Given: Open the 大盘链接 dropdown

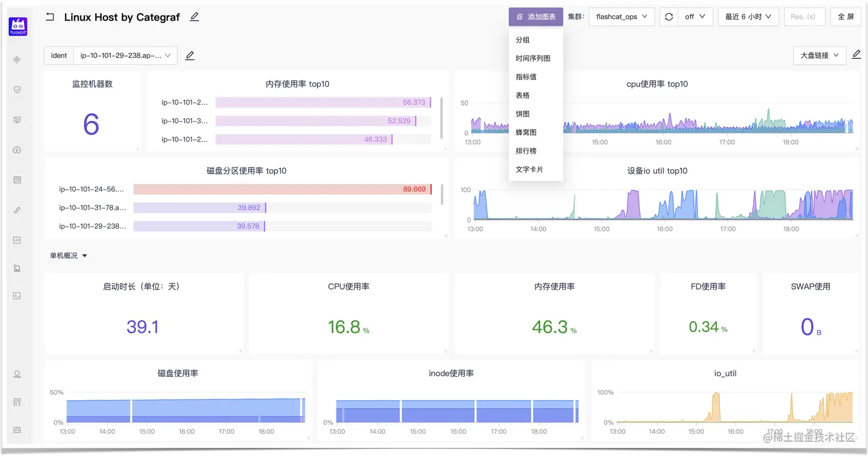Looking at the screenshot, I should (819, 55).
